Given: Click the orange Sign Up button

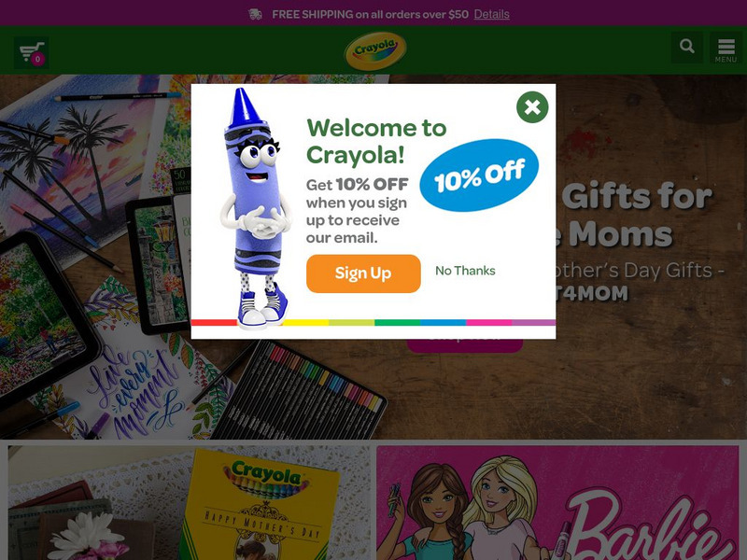Looking at the screenshot, I should pos(363,273).
